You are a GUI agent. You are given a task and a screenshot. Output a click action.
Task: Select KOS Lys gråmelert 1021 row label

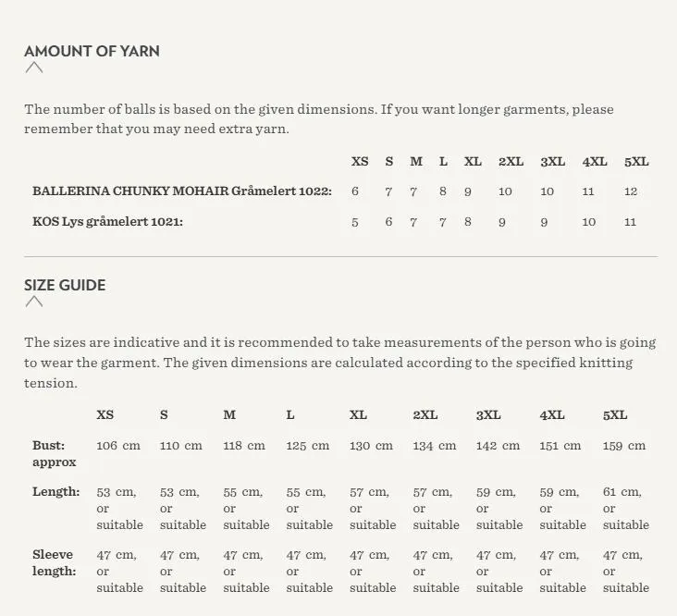pos(107,221)
